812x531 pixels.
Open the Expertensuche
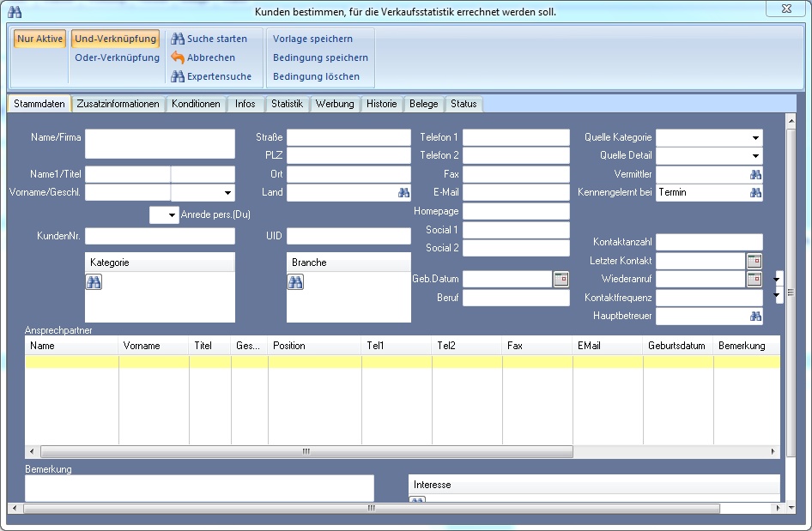[211, 76]
